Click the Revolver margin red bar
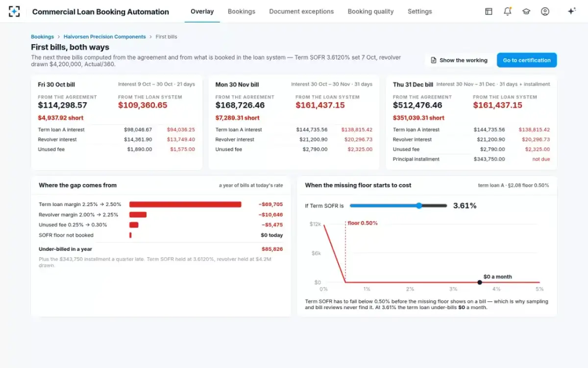This screenshot has width=588, height=368. (x=138, y=214)
